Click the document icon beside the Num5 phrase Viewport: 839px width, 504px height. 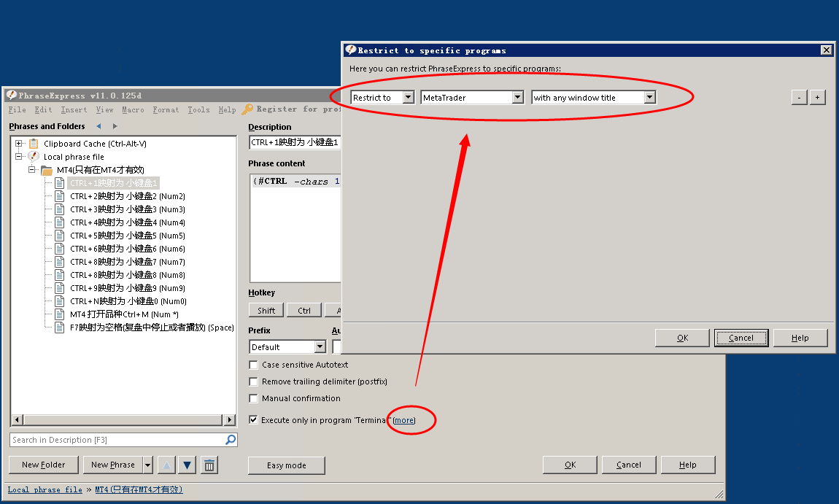[x=60, y=236]
